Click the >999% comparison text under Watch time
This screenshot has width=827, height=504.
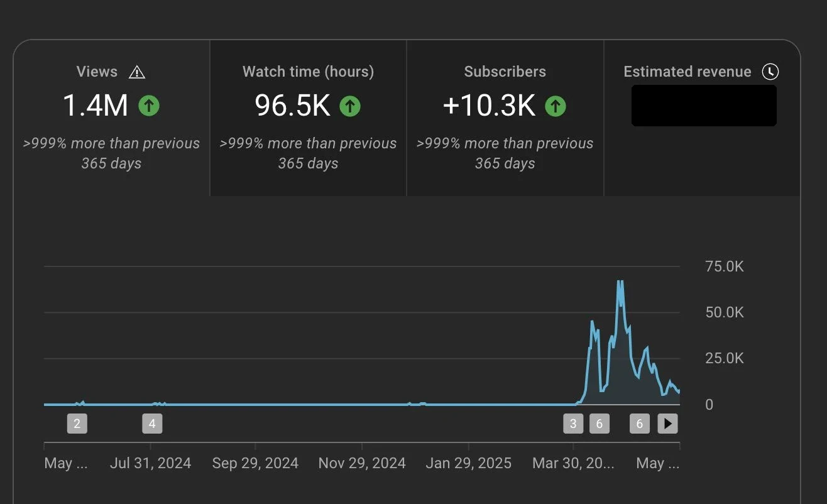click(308, 153)
